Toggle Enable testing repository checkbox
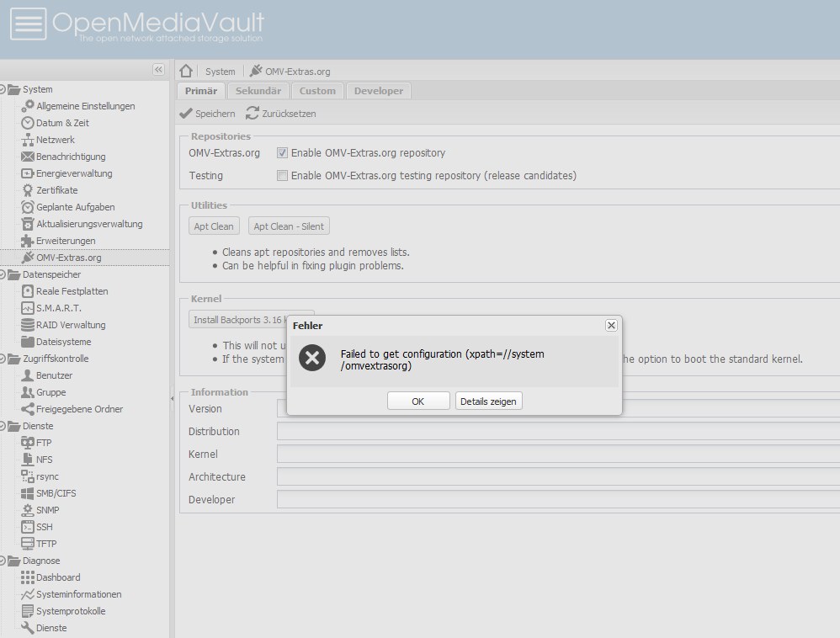This screenshot has width=840, height=638. point(282,176)
